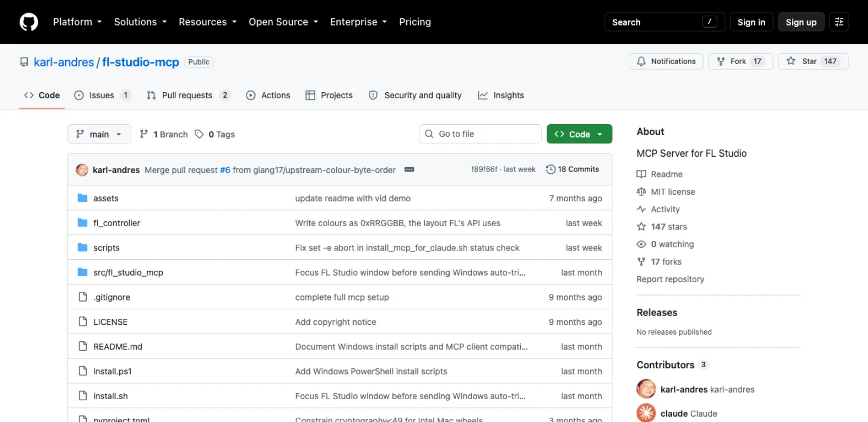Open the appearance settings icon in header
The width and height of the screenshot is (868, 422).
[x=839, y=22]
